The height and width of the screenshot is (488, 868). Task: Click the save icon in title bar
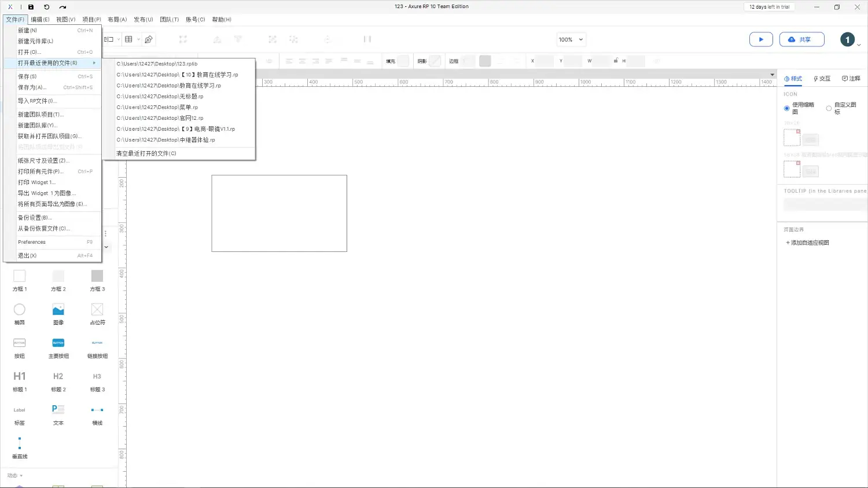(x=31, y=7)
